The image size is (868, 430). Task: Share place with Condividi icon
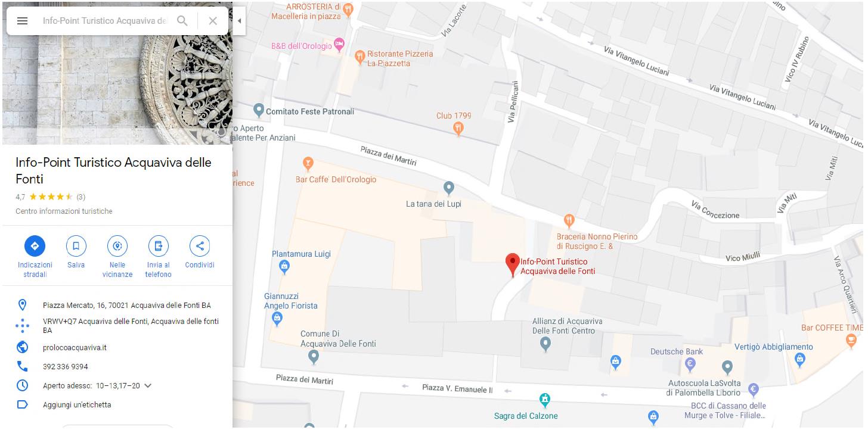(x=200, y=246)
